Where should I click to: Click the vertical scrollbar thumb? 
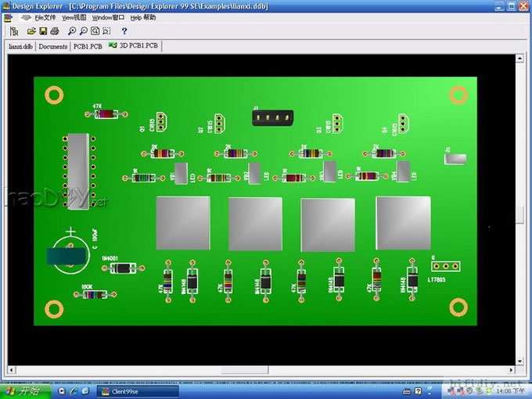[522, 213]
